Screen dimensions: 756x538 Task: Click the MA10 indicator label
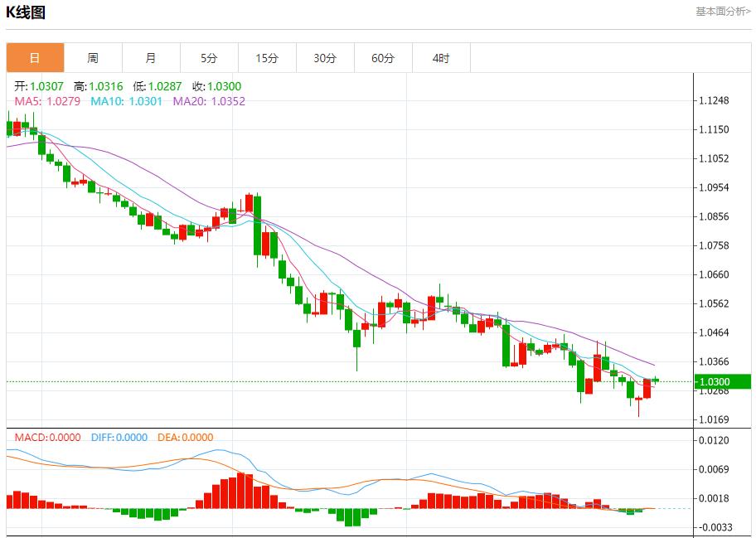[125, 101]
